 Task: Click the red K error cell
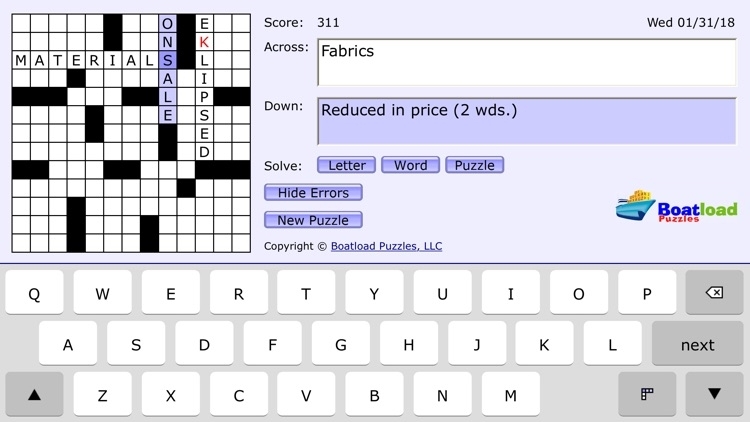pos(205,42)
